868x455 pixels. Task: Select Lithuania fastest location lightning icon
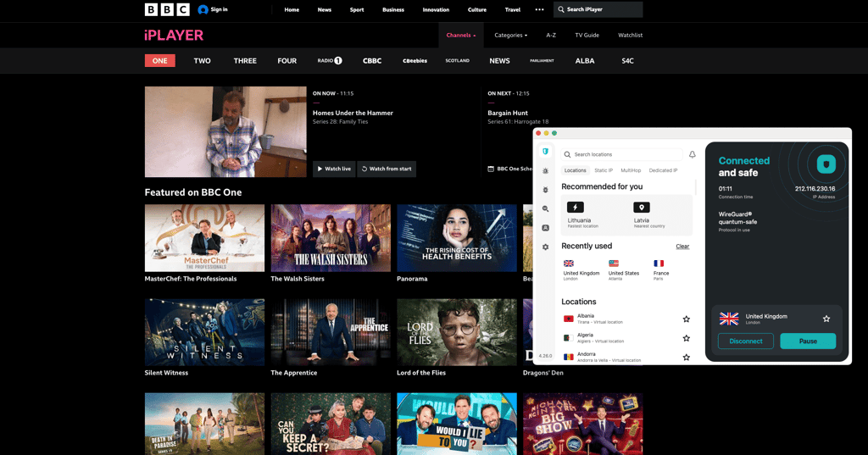click(576, 208)
